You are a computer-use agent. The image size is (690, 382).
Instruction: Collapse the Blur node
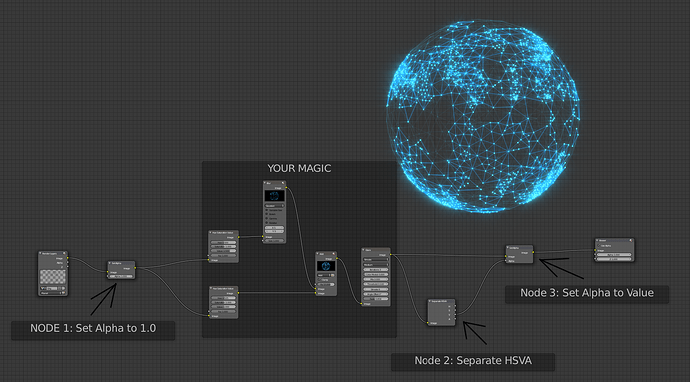coord(265,183)
